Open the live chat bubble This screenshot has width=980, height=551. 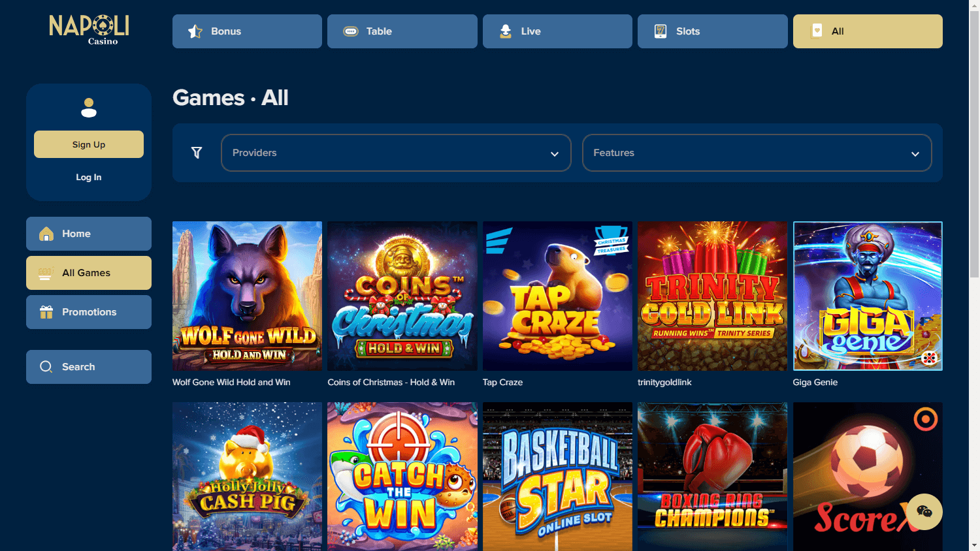pos(924,511)
